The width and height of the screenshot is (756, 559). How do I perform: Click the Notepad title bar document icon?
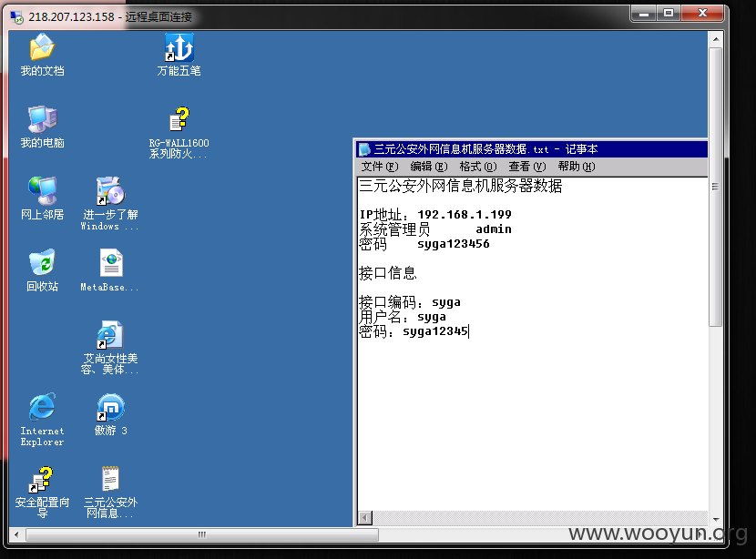click(364, 149)
